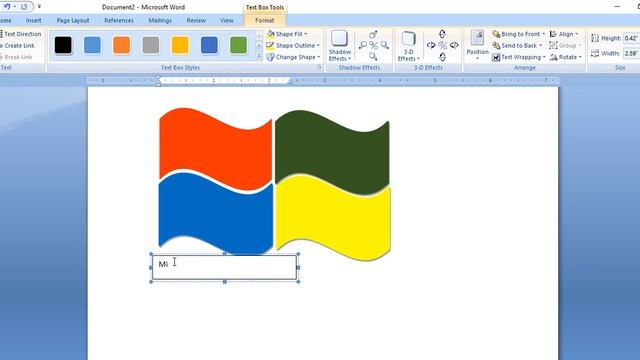The image size is (640, 360).
Task: Click the Width value field
Action: (x=632, y=53)
